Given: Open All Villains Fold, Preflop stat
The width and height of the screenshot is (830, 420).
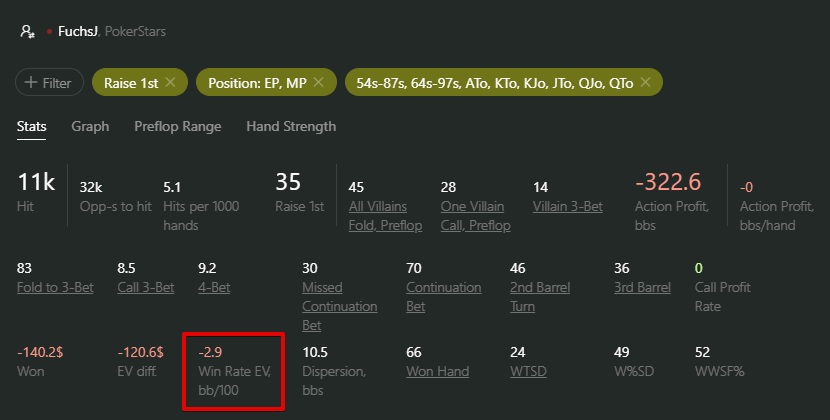Looking at the screenshot, I should (385, 216).
